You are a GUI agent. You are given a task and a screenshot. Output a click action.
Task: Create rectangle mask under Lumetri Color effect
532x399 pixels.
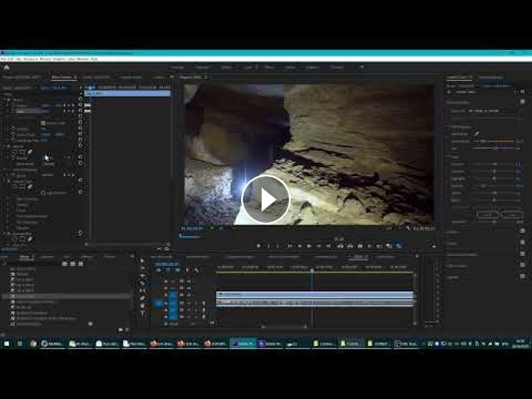[x=22, y=186]
